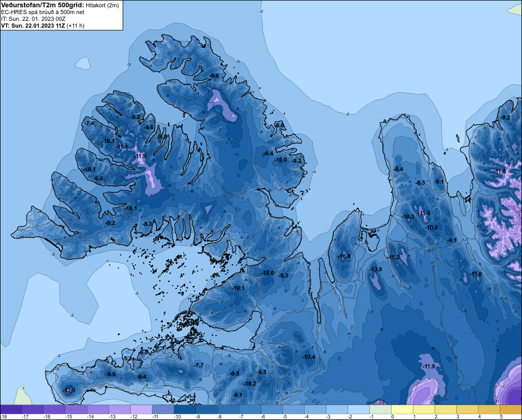Click the '-18' legend scale label
The height and width of the screenshot is (420, 522).
click(4, 417)
